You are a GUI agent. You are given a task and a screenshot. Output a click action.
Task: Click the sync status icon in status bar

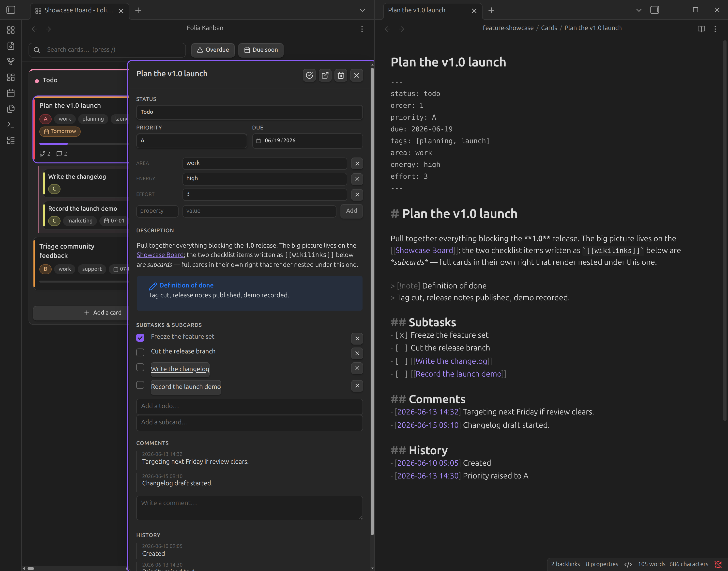[718, 564]
